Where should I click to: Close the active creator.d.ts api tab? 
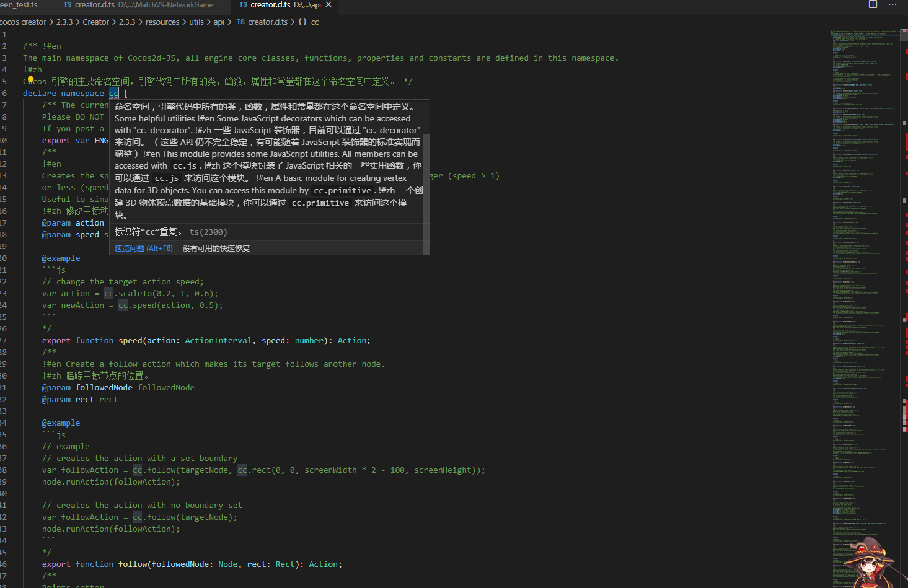(328, 4)
